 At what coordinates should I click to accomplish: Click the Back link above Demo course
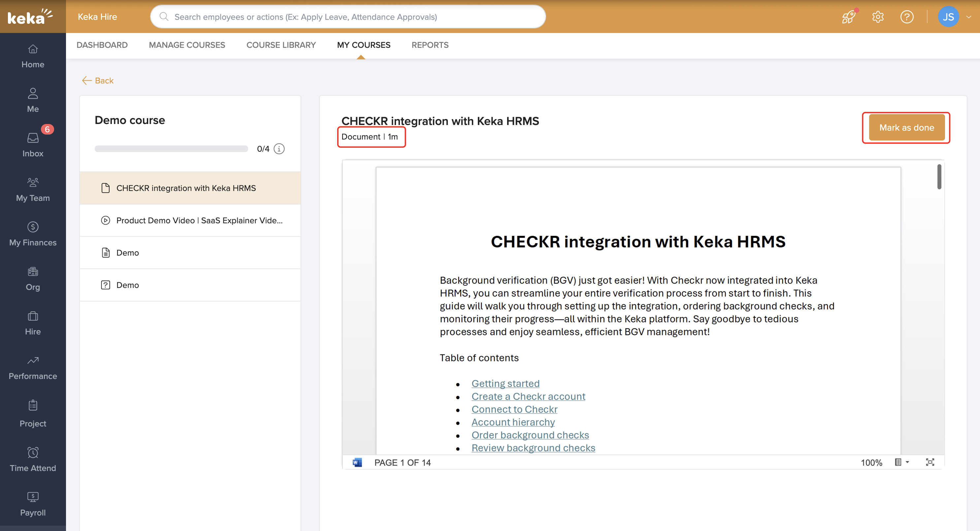97,80
